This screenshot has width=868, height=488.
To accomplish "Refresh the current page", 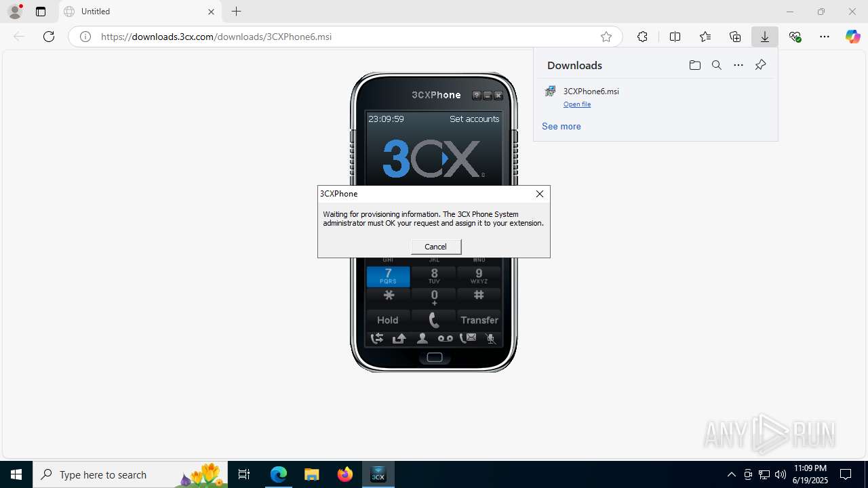I will tap(49, 37).
